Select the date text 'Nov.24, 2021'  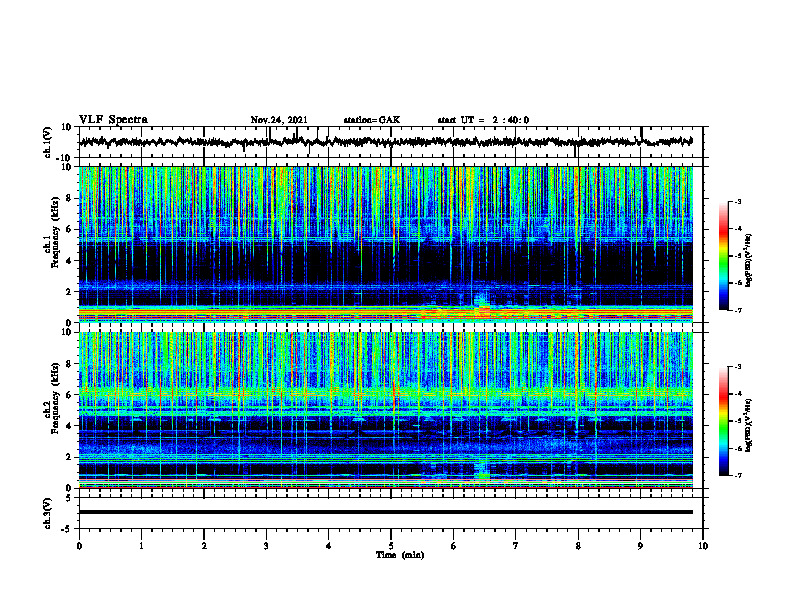pyautogui.click(x=279, y=120)
